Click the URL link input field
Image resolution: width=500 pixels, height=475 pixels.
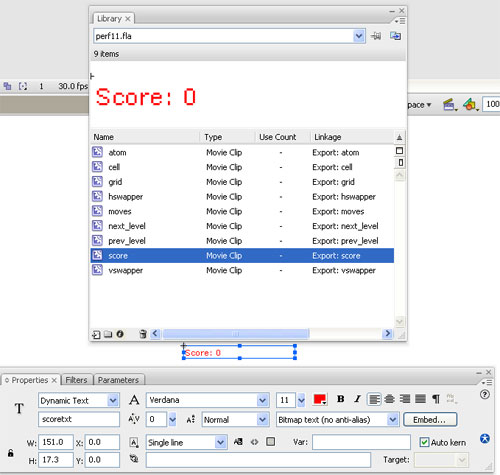(x=258, y=460)
